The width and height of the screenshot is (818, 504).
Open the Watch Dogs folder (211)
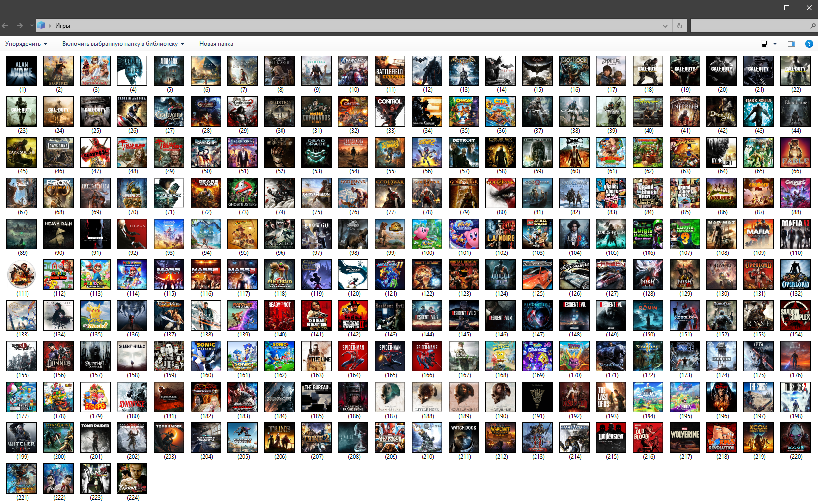464,438
